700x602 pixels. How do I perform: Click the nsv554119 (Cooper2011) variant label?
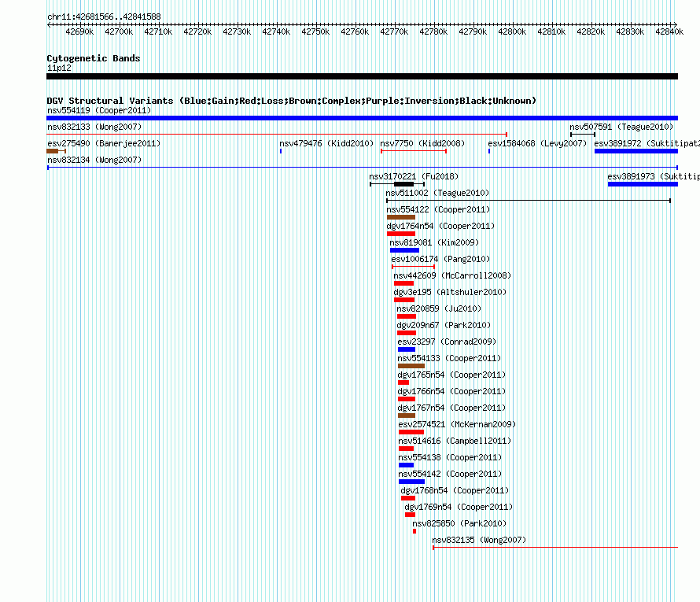99,110
